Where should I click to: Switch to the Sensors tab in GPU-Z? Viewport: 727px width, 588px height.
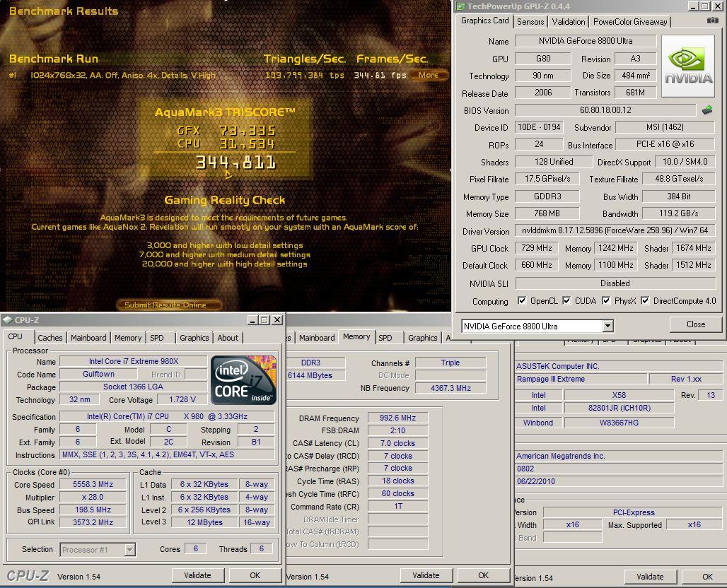tap(530, 22)
